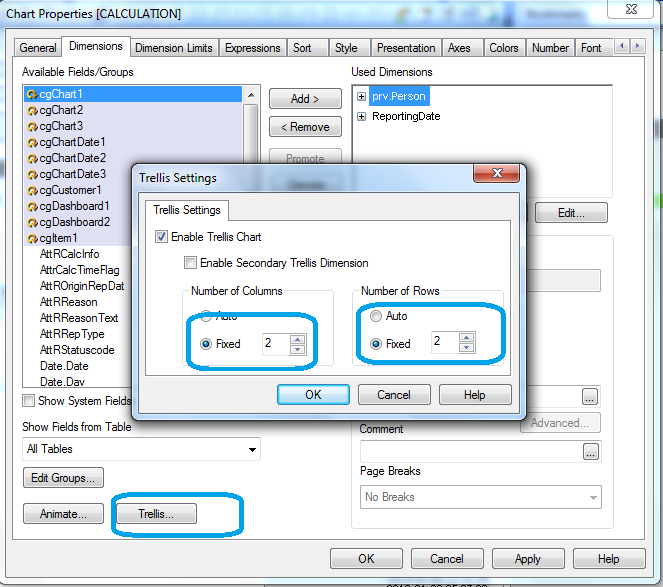Click Cancel in Chart Properties
The image size is (663, 587).
447,559
